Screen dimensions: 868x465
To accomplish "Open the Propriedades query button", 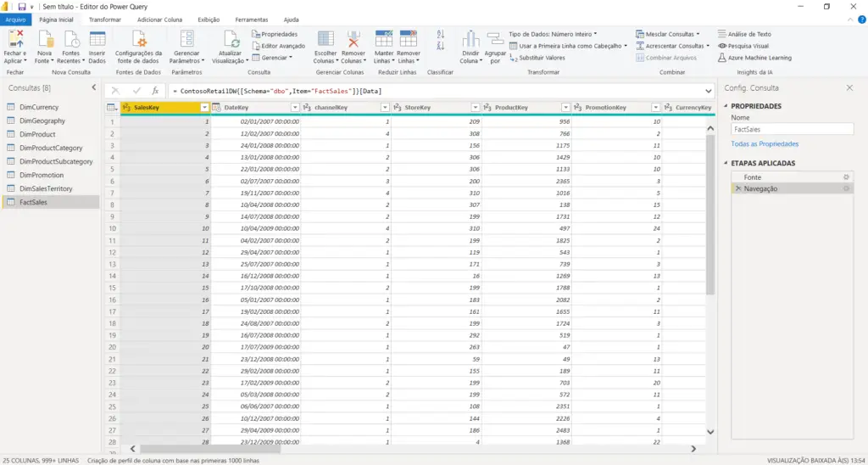I will (x=275, y=34).
